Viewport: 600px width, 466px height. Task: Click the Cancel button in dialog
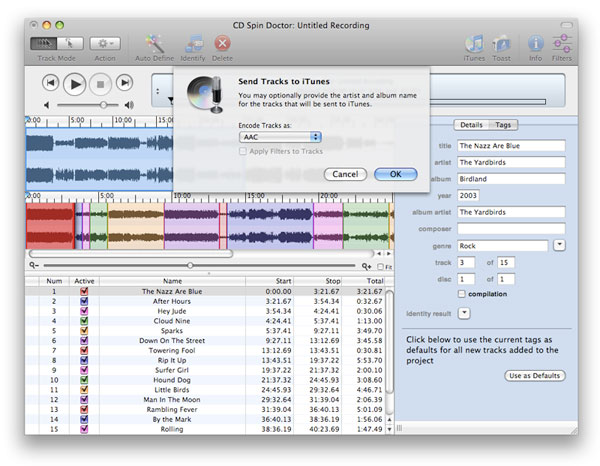pyautogui.click(x=345, y=174)
